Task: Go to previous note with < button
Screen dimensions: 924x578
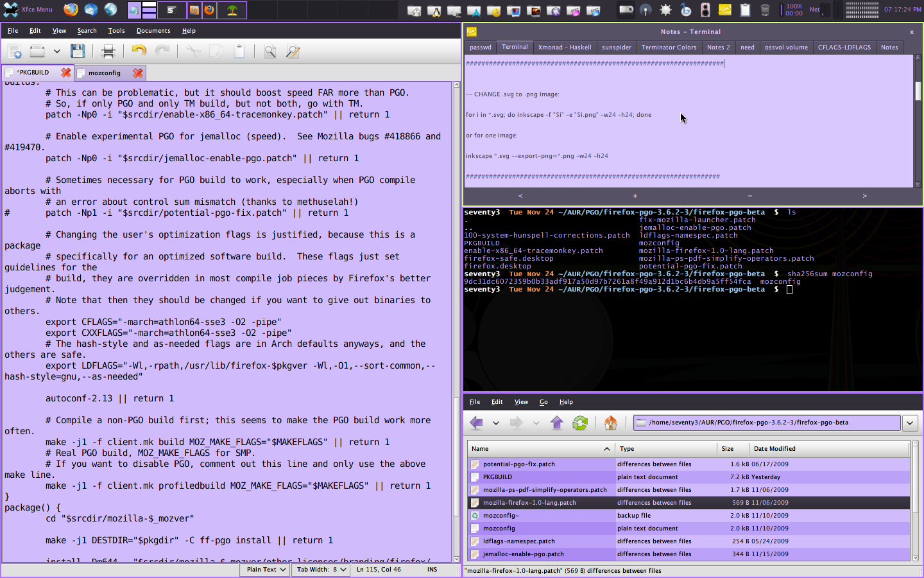Action: (520, 196)
